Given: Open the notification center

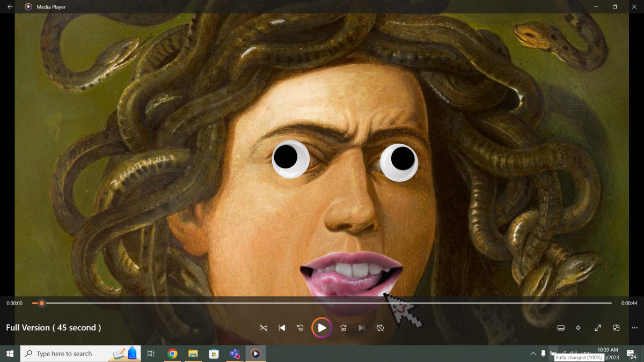Looking at the screenshot, I should click(632, 353).
